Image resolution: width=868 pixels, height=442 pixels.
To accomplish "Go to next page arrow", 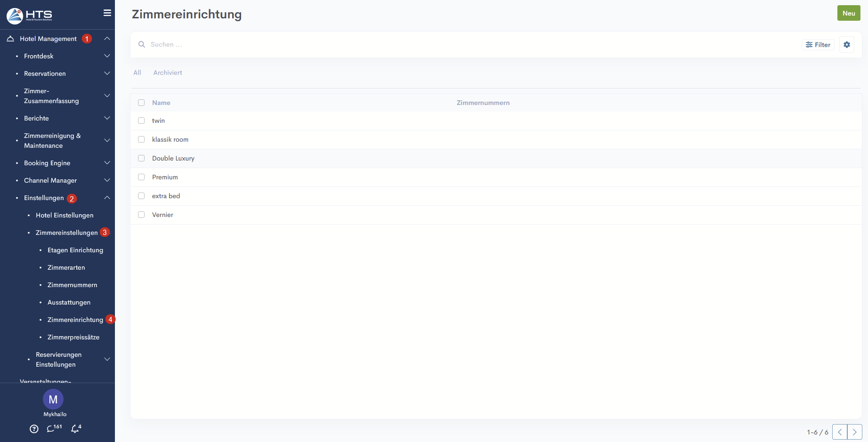I will point(854,432).
